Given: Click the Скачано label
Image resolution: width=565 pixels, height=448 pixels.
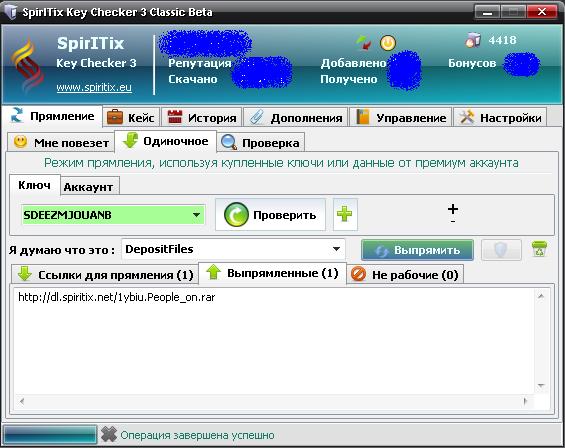Looking at the screenshot, I should tap(193, 79).
